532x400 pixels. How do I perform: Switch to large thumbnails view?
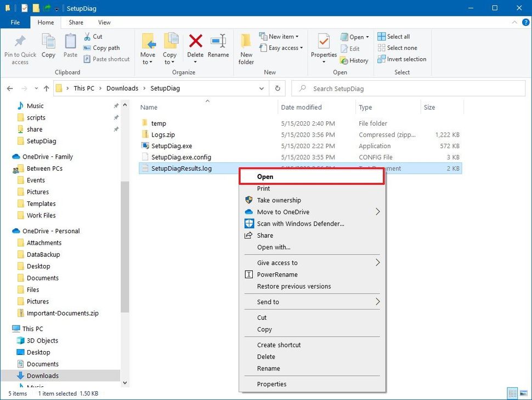(525, 393)
